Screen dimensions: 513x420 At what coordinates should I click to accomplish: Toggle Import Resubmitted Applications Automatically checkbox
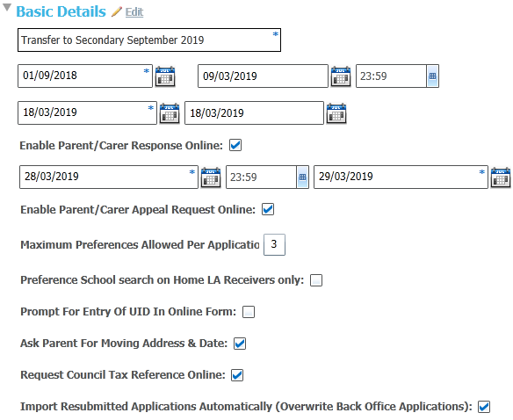click(484, 407)
